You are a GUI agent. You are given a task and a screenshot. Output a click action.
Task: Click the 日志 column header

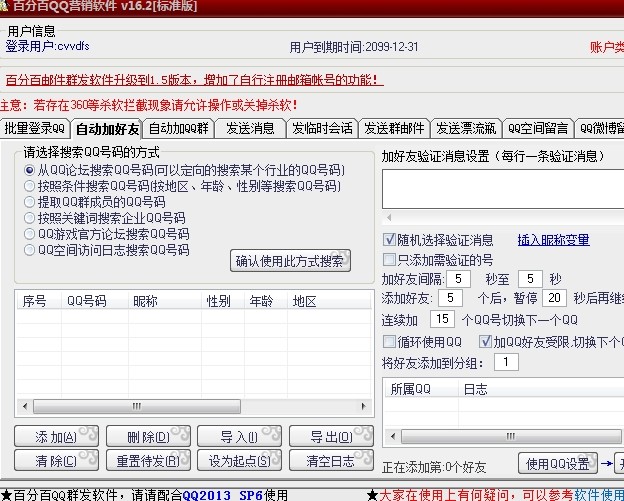(x=541, y=389)
